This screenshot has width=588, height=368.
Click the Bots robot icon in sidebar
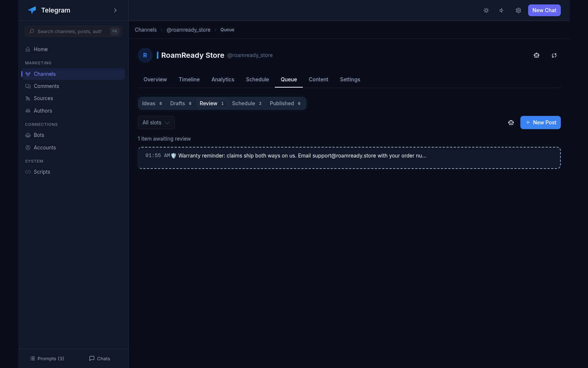(x=28, y=135)
